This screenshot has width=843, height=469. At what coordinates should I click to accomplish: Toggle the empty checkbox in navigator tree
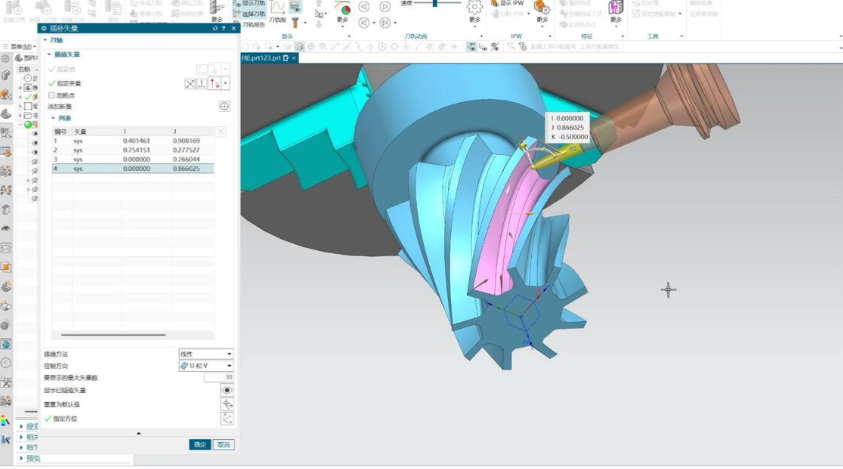[x=28, y=106]
